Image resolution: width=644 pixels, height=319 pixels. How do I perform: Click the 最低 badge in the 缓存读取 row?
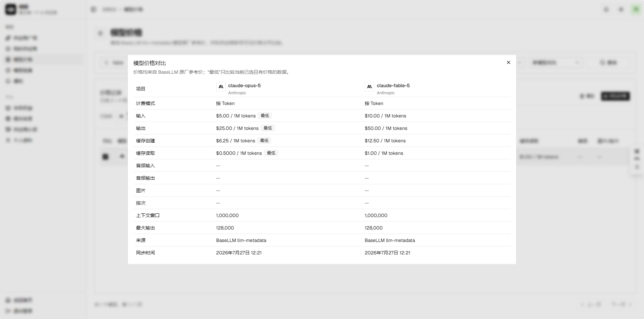pos(271,153)
